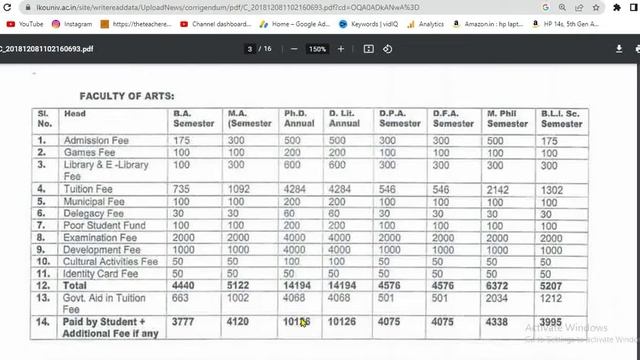
Task: Click the Development Fee row label
Action: tap(102, 250)
